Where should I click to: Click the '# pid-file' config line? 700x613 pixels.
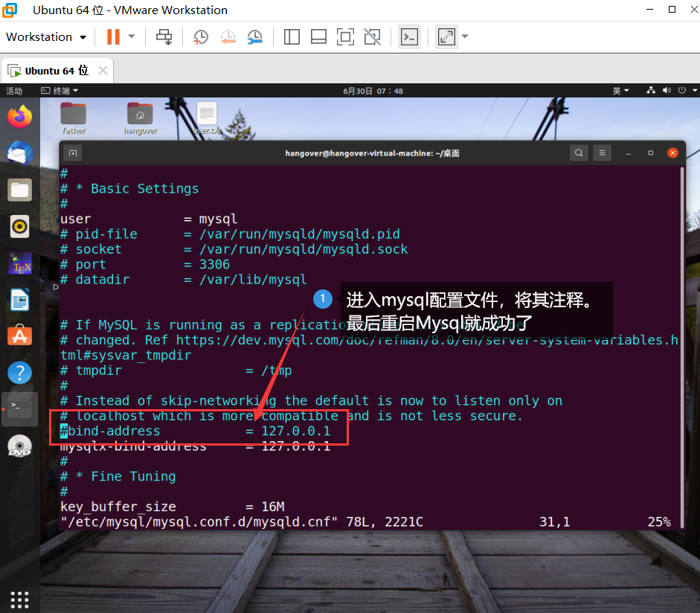click(230, 234)
